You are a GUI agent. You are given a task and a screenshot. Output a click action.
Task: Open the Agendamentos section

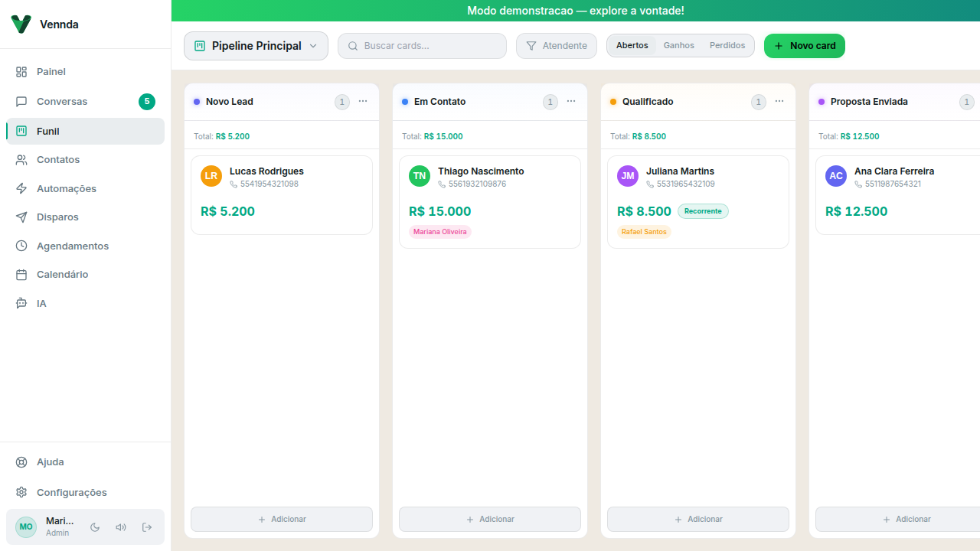point(71,246)
